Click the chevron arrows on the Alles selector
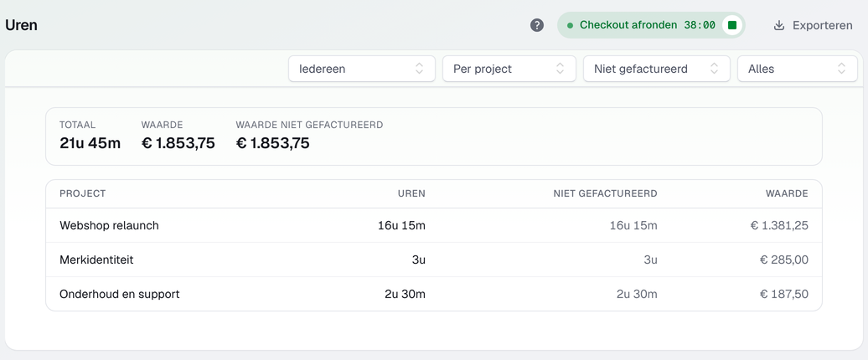868x360 pixels. [841, 69]
